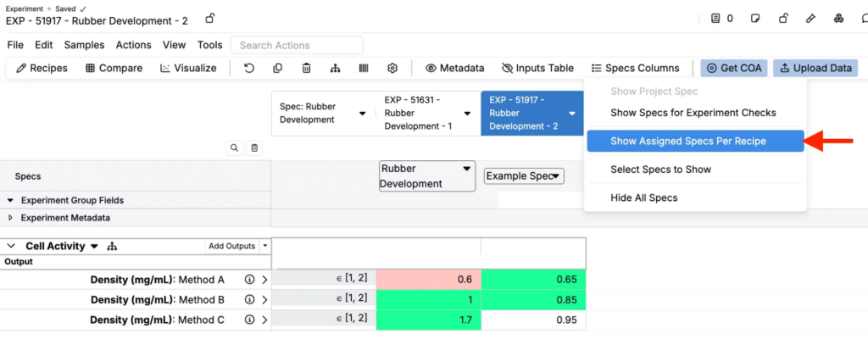Viewport: 868px width, 345px height.
Task: Click the duplicate/copy icon in toolbar
Action: coord(278,68)
